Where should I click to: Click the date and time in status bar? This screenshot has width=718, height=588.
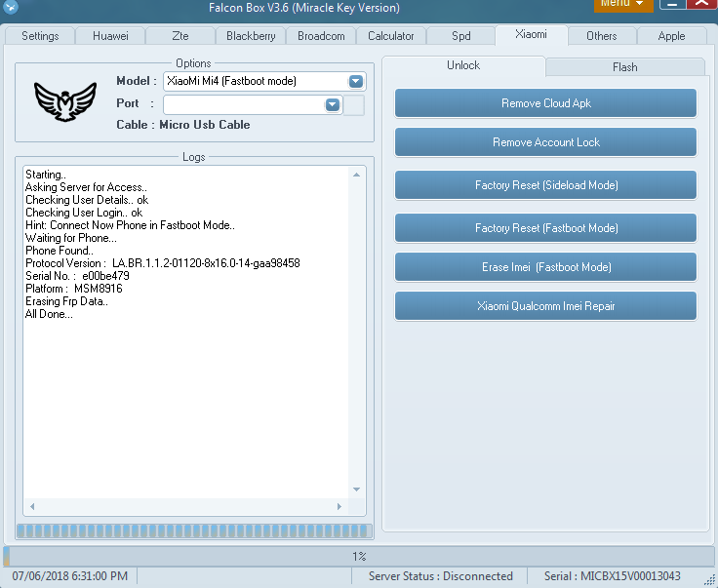70,576
